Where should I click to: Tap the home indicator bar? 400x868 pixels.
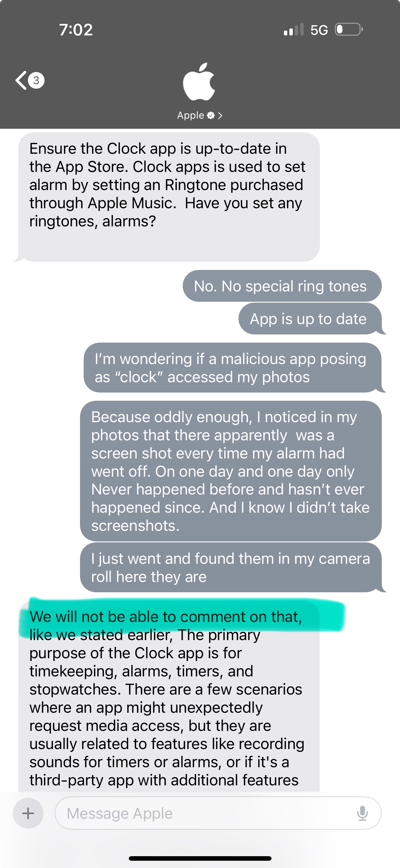pos(200,858)
